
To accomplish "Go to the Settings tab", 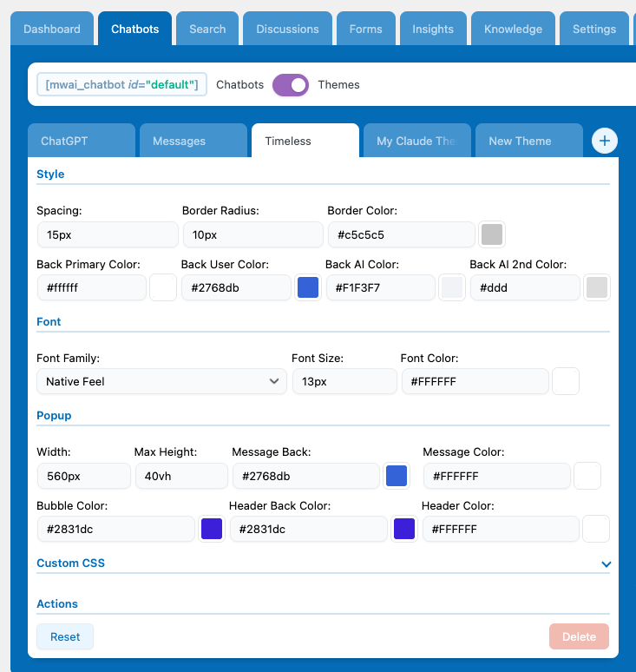I will click(594, 29).
